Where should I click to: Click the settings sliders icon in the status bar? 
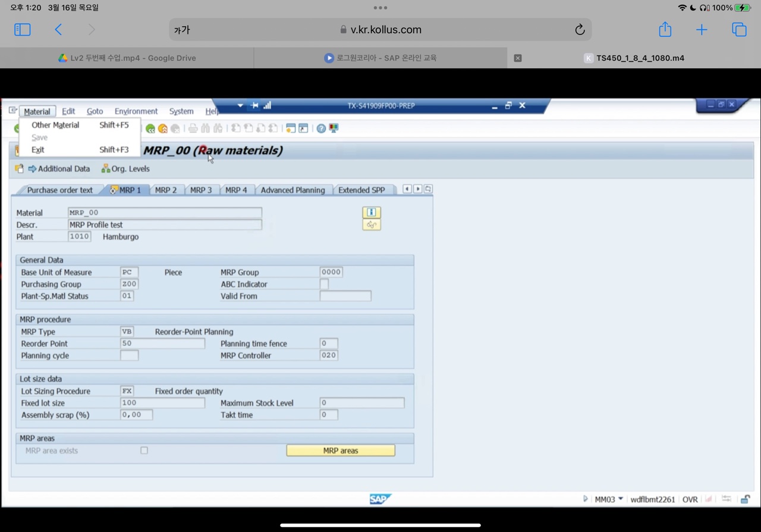[x=727, y=499]
